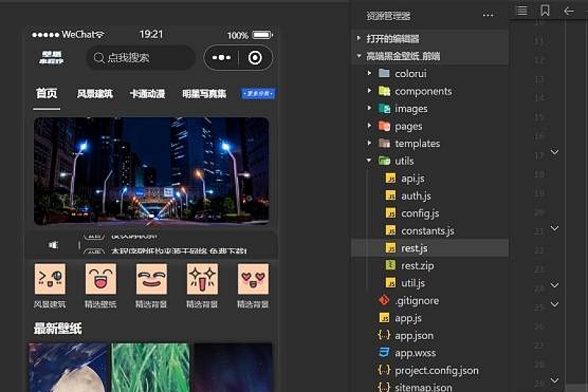
Task: Fold code at line 17 chevron
Action: click(x=555, y=152)
